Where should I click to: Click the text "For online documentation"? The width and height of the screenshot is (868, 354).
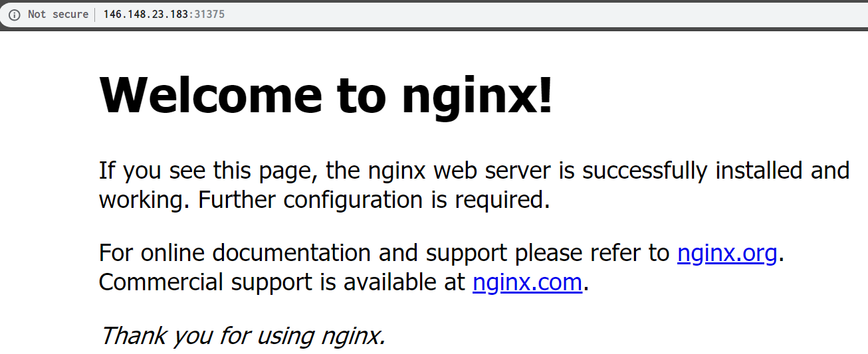(236, 253)
